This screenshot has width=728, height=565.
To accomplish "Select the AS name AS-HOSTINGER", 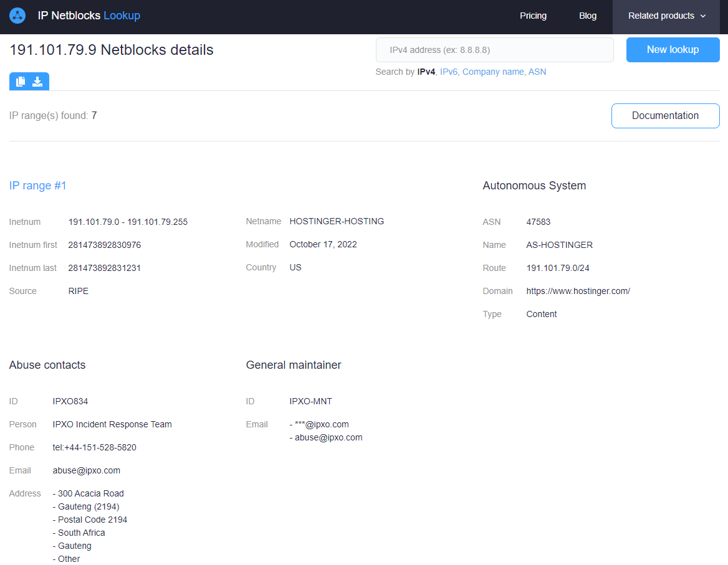I will [559, 245].
